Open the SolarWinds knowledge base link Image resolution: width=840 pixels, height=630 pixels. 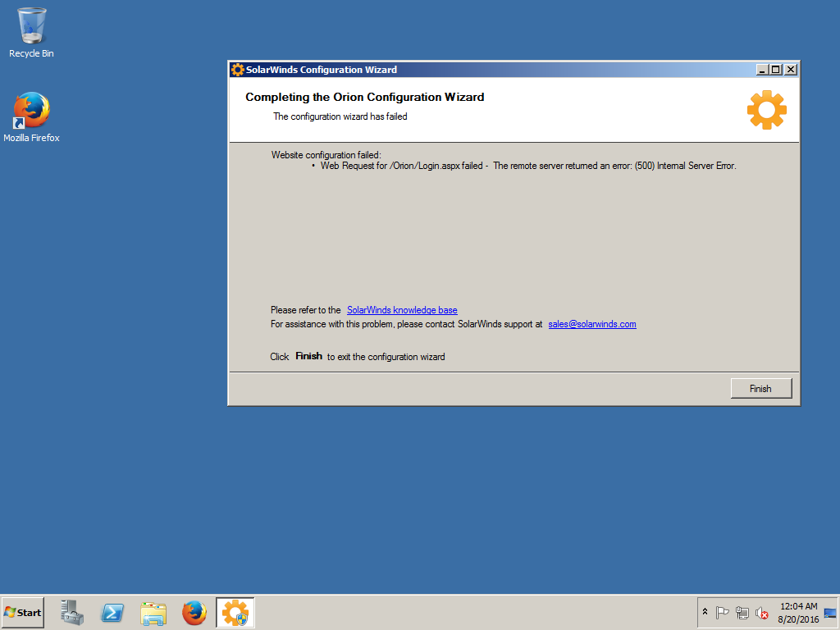(402, 310)
